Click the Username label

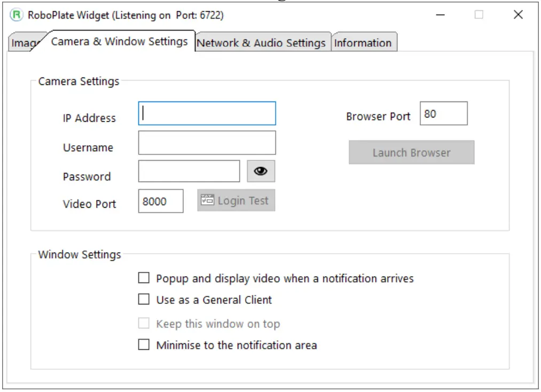pyautogui.click(x=88, y=147)
